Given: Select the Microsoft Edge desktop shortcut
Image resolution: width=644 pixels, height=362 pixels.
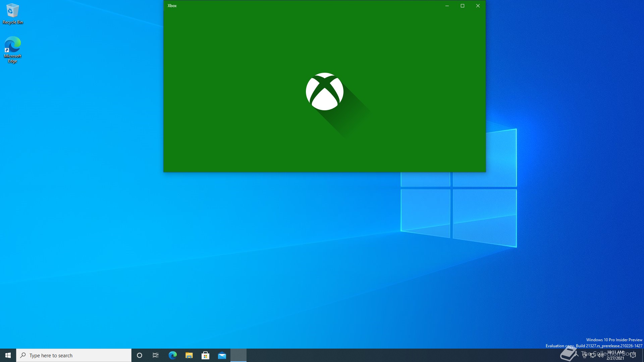Looking at the screenshot, I should coord(12,50).
